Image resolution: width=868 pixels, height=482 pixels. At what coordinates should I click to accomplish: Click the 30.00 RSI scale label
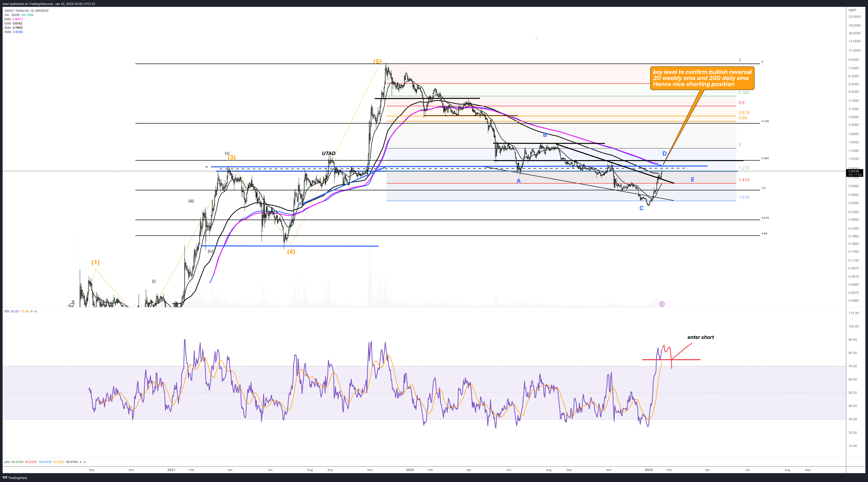[853, 419]
